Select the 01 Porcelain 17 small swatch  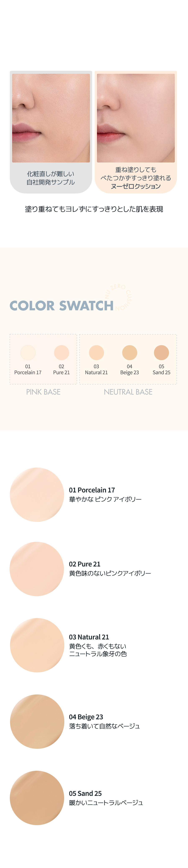tap(28, 353)
